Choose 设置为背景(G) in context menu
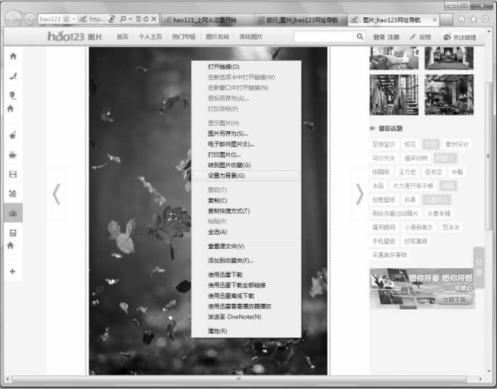Screen dimensions: 497x389 tap(247, 176)
